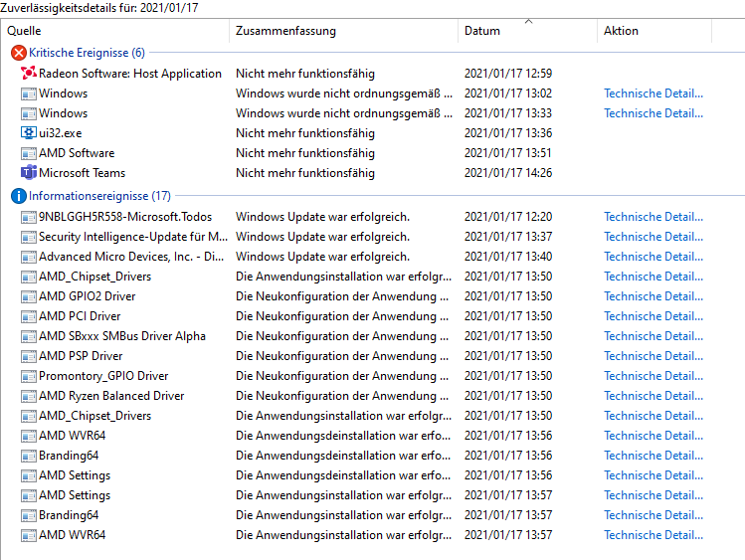Click icon next to Security Intelligence-Update

tap(29, 237)
